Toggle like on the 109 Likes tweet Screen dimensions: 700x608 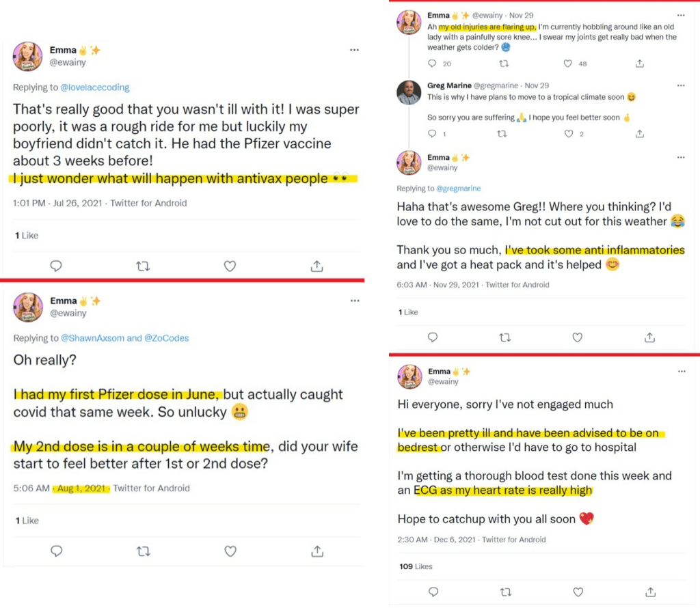pos(578,592)
